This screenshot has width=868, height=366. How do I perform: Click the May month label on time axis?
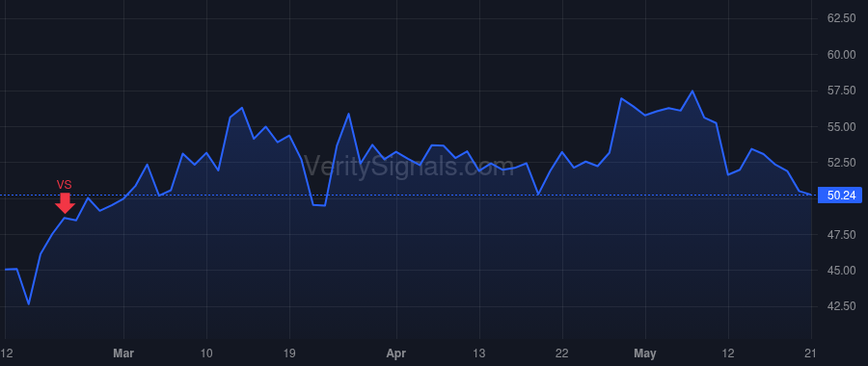click(x=645, y=353)
